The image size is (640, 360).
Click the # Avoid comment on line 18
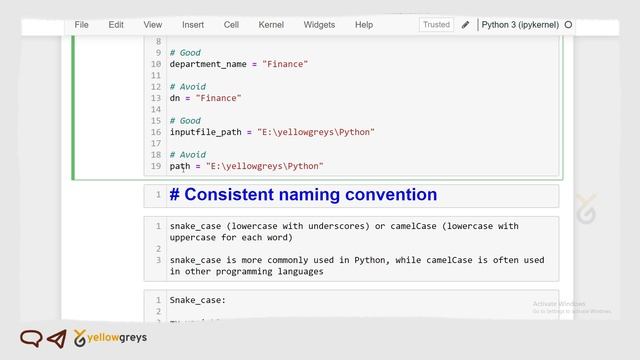click(x=188, y=155)
